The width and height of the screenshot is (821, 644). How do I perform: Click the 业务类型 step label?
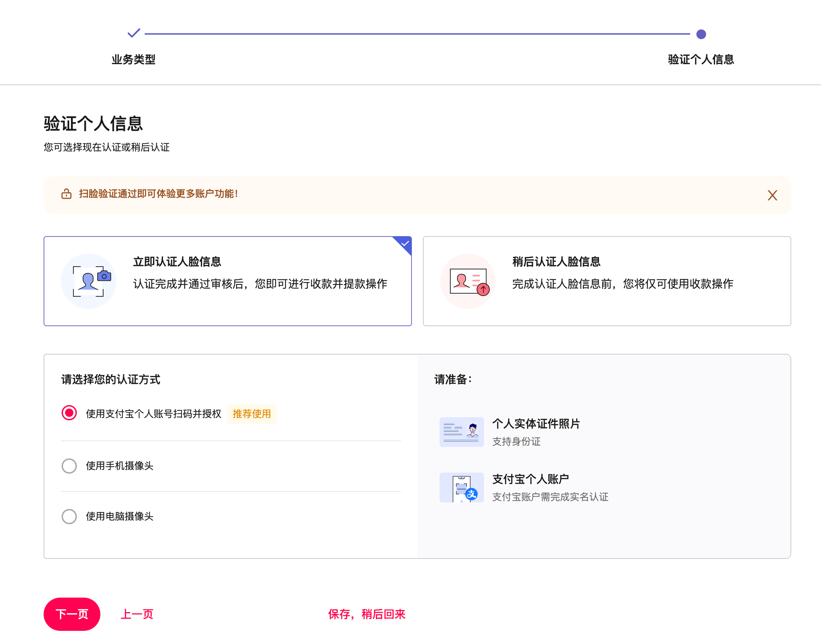(134, 59)
